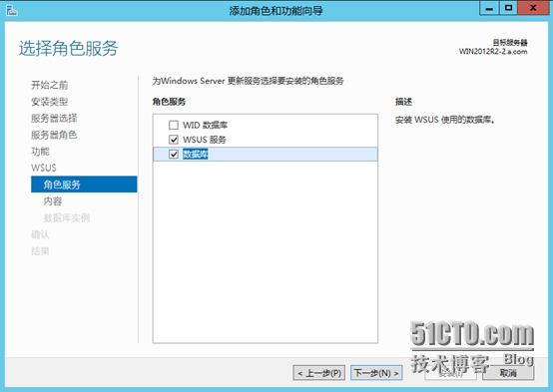Uncheck the WSUS 服务 checkbox

click(174, 140)
